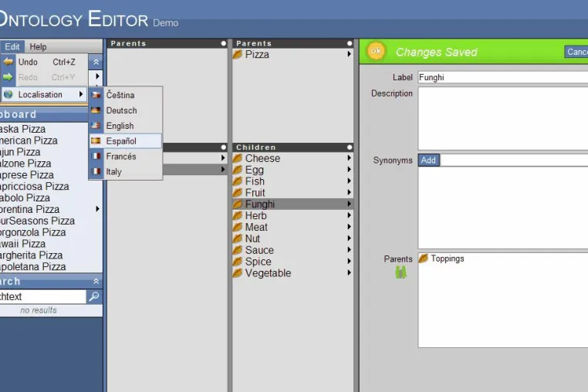Click the leaf icon beside Funghi
Image resolution: width=588 pixels, height=392 pixels.
[238, 204]
